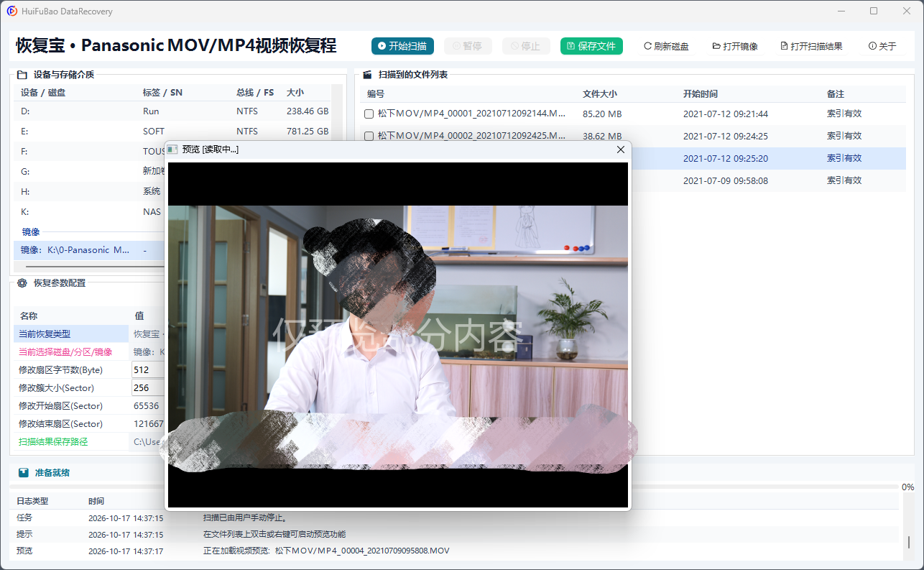Click the 编号 column header
The height and width of the screenshot is (570, 924).
[x=376, y=94]
